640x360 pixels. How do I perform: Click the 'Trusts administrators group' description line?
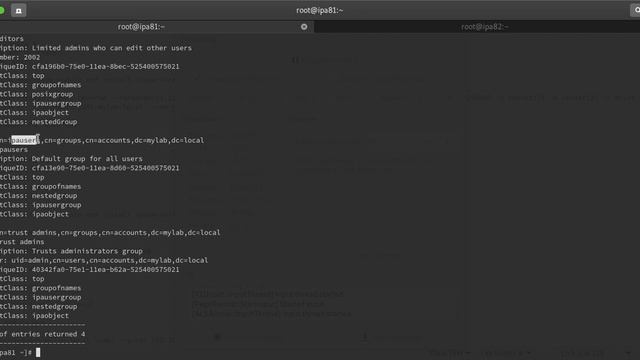[x=71, y=251]
